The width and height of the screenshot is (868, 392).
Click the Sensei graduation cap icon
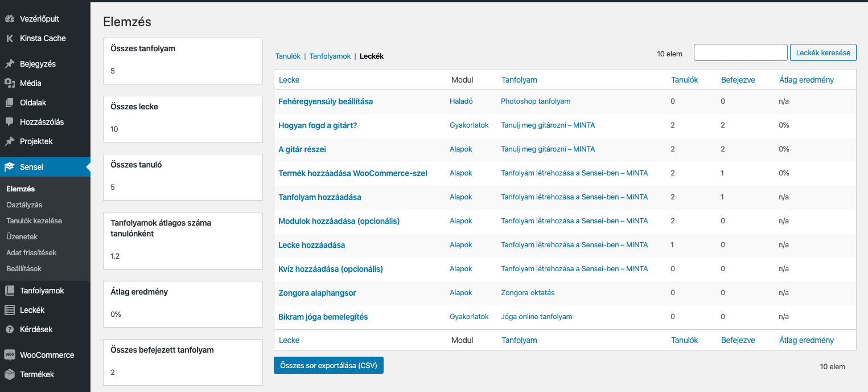pyautogui.click(x=10, y=167)
